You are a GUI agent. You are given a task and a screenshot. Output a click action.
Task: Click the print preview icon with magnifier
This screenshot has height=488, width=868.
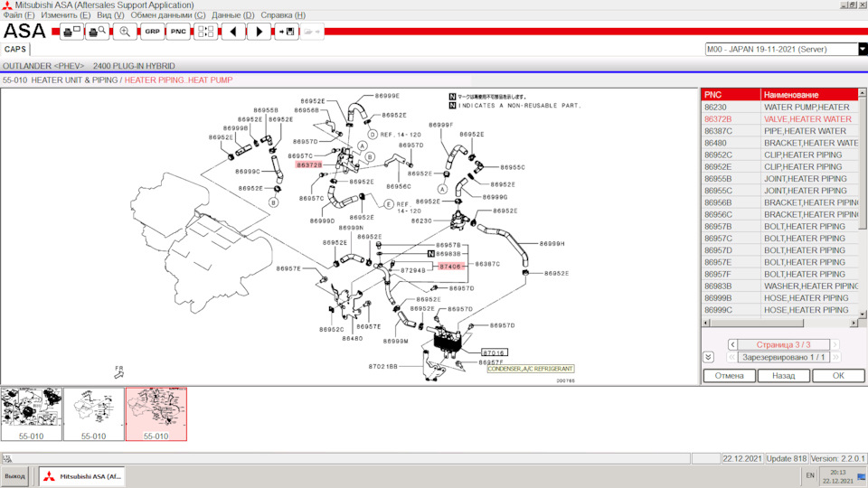point(97,32)
